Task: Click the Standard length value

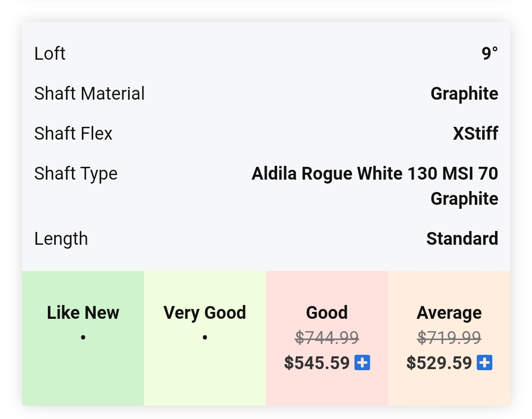Action: pyautogui.click(x=462, y=239)
